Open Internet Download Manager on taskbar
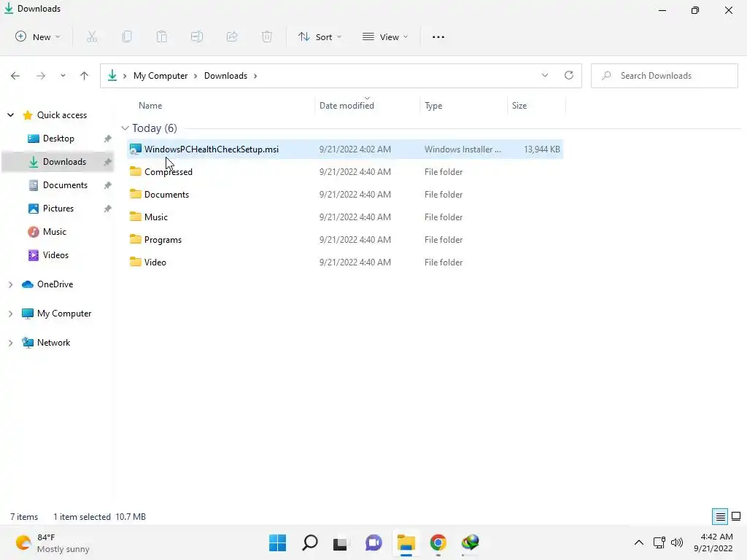The height and width of the screenshot is (560, 747). tap(471, 542)
